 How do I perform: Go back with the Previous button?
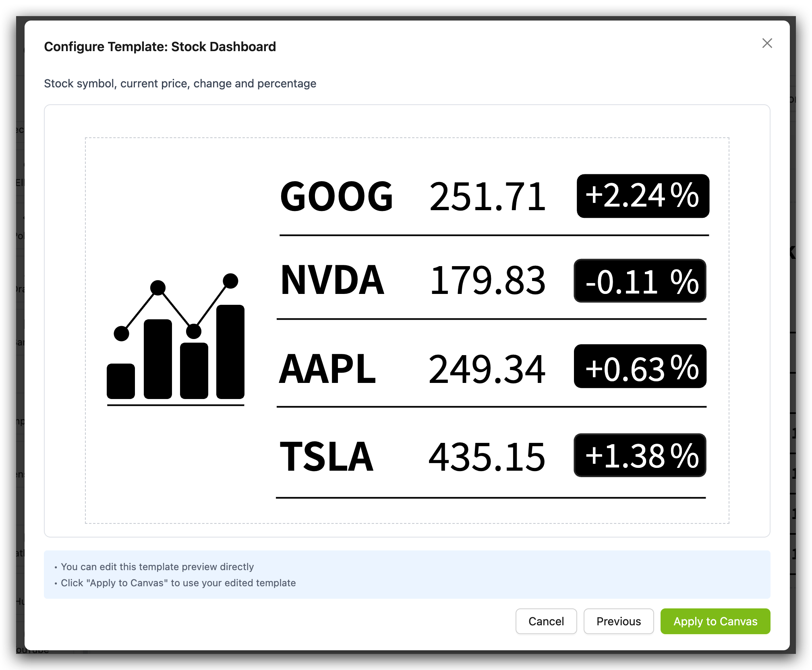[618, 621]
